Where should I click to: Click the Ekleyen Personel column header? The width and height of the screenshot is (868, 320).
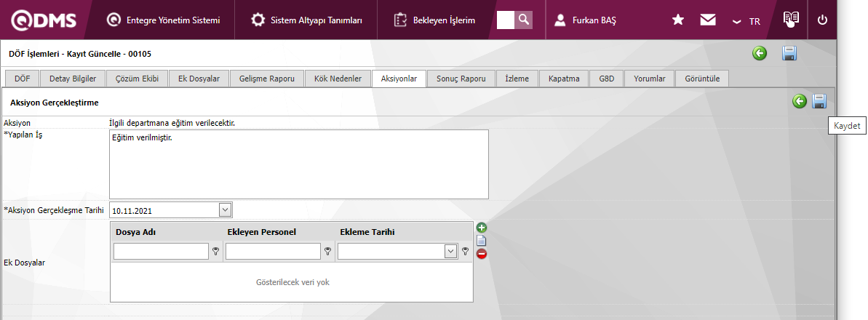pos(262,232)
